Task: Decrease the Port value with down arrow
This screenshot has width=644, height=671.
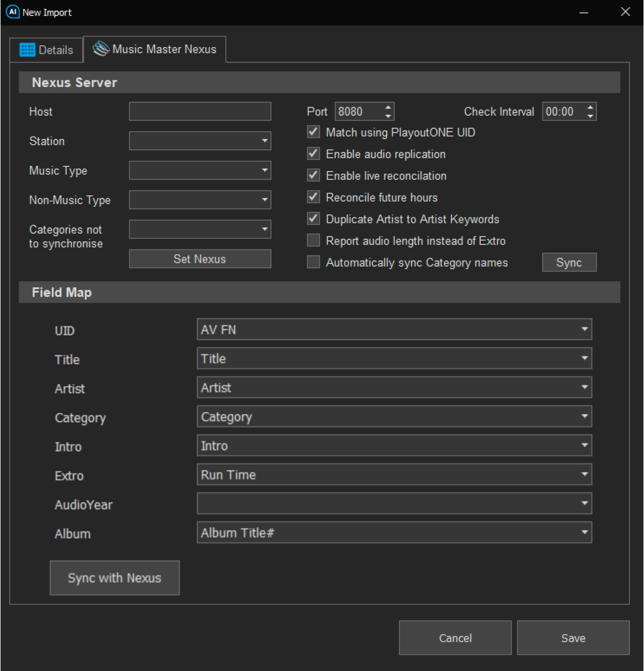Action: pos(388,116)
